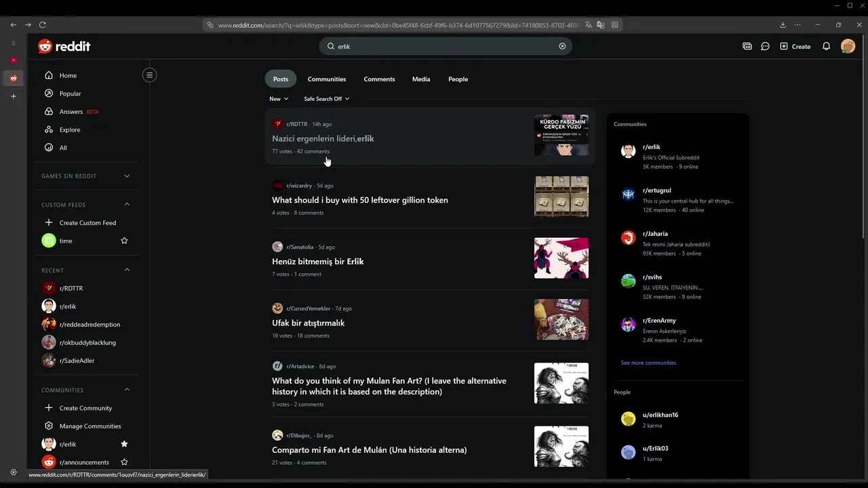Open r/SadieAdler in the Recent list
Image resolution: width=868 pixels, height=488 pixels.
pyautogui.click(x=77, y=361)
